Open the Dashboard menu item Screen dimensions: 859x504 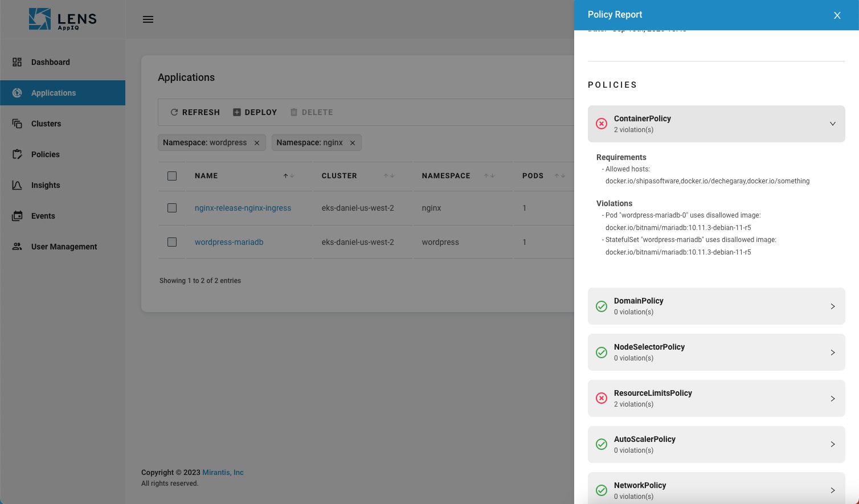coord(63,62)
